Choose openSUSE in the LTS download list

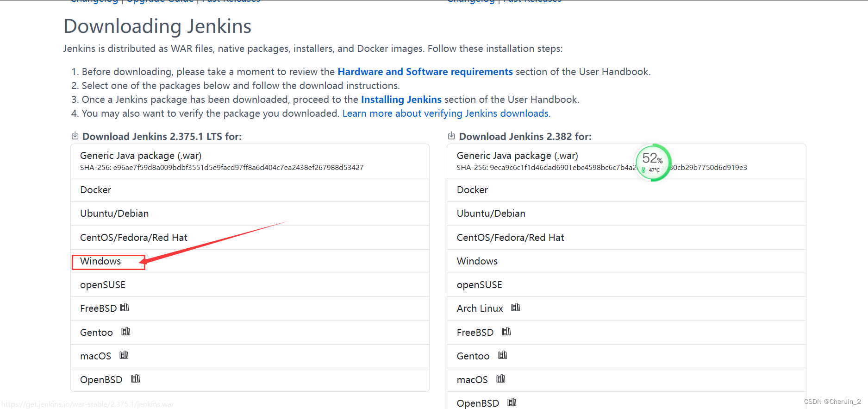[250, 285]
